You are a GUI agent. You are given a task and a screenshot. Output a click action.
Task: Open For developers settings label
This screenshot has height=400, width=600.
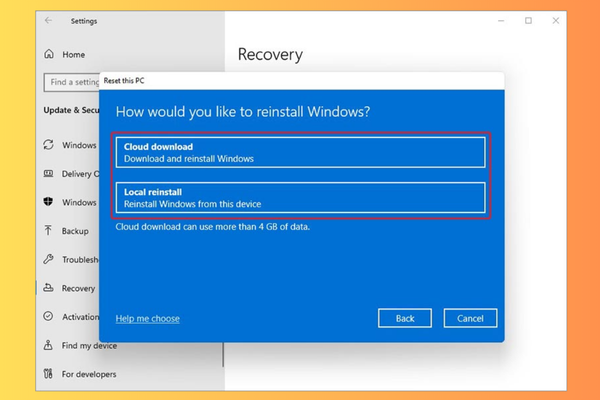click(x=89, y=374)
